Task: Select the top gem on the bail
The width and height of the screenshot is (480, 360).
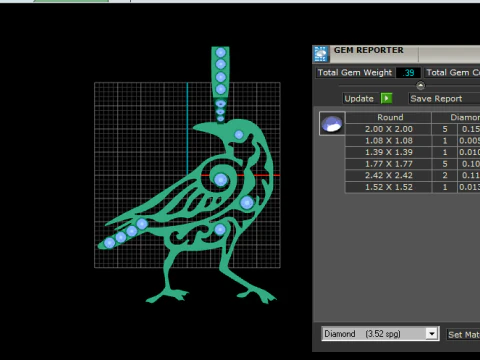Action: tap(221, 52)
